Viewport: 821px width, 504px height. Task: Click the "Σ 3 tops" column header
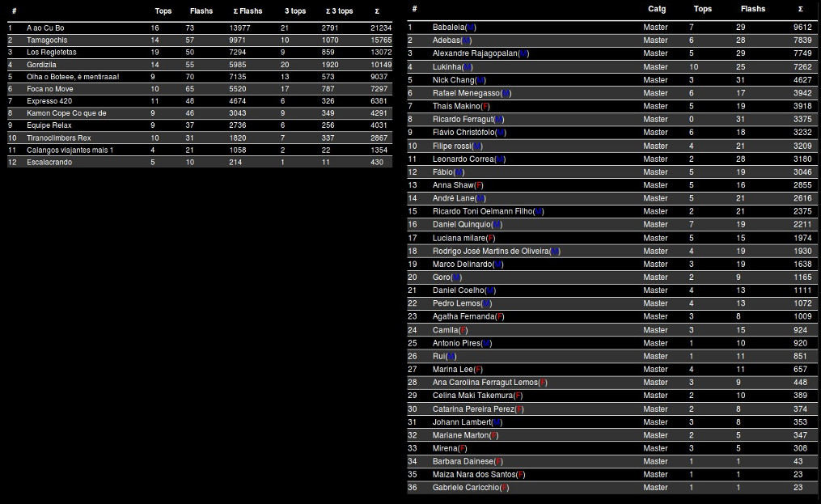(x=339, y=11)
